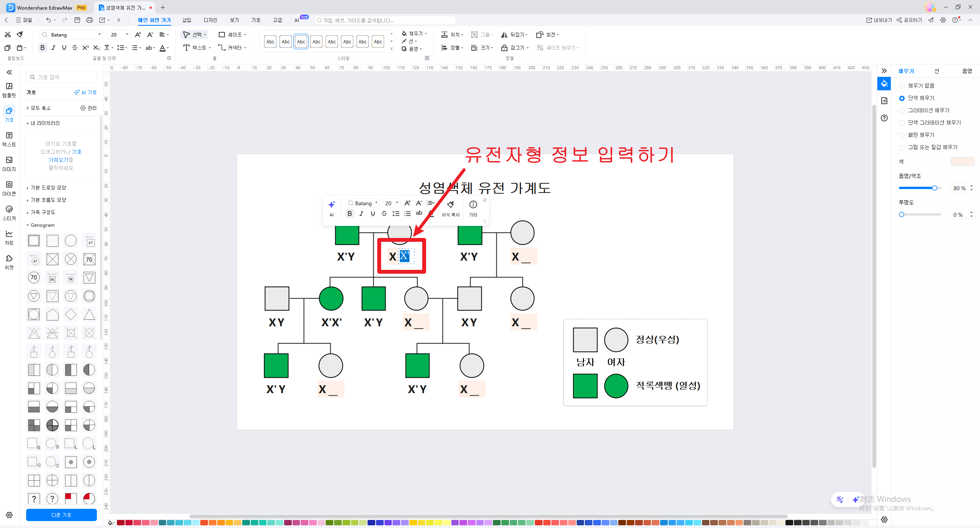Open the Stickers panel in the left sidebar
Screen dimensions: 980x528
click(x=9, y=213)
